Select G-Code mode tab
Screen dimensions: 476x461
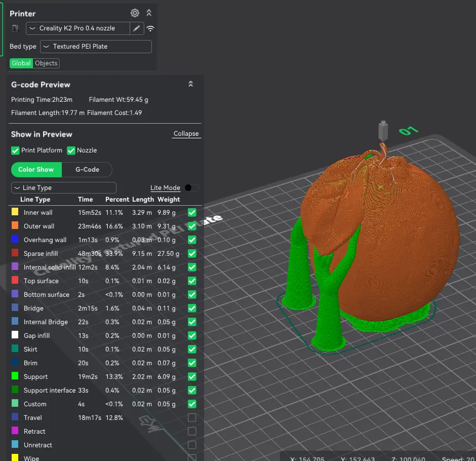click(x=87, y=170)
